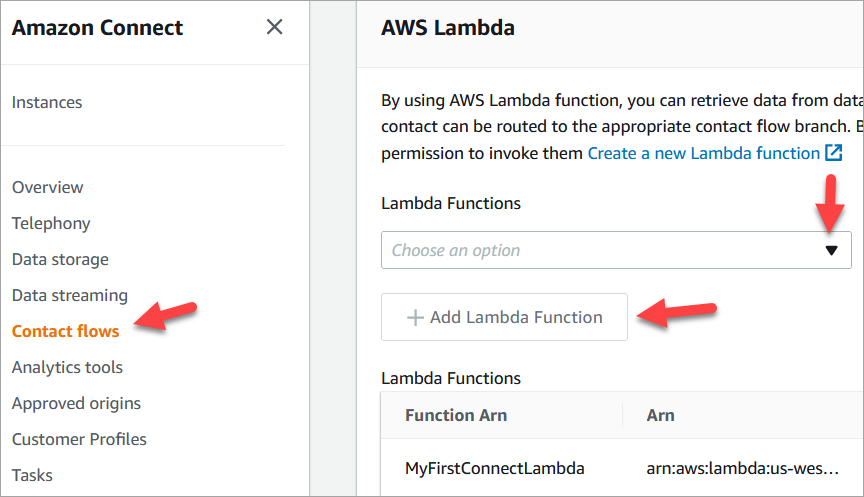Select the highlighted Contact flows item

(66, 331)
